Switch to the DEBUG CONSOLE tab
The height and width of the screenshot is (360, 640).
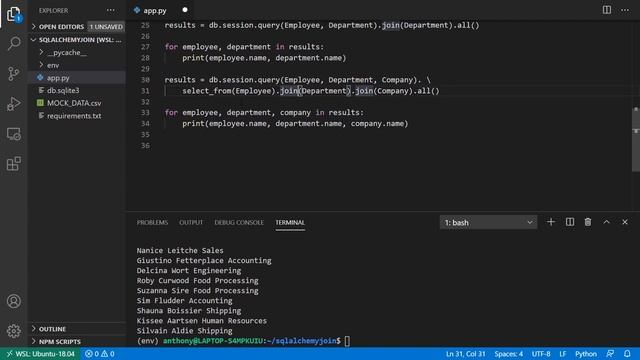[239, 222]
